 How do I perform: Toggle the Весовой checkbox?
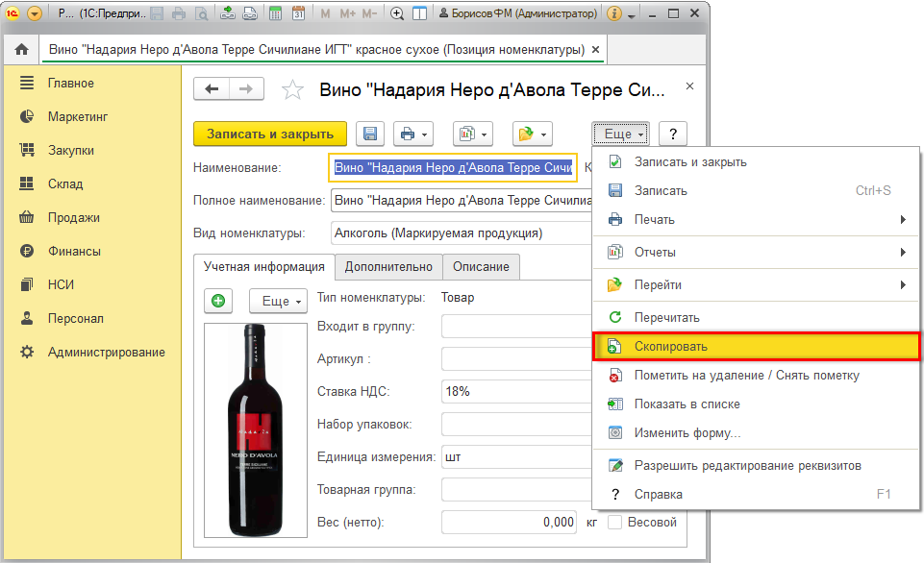[614, 523]
